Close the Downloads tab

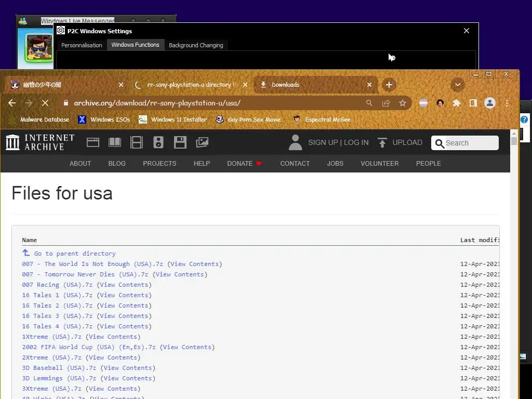click(369, 85)
